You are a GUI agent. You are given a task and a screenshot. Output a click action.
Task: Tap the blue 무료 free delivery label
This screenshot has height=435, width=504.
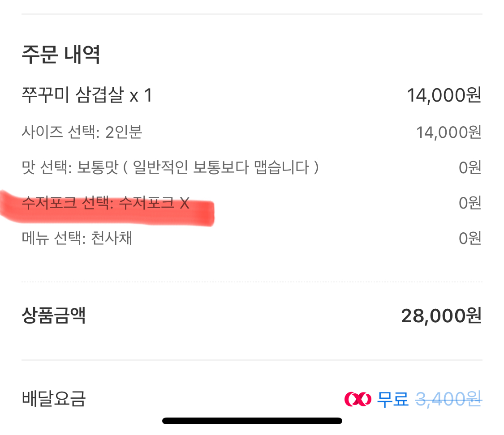coord(392,399)
